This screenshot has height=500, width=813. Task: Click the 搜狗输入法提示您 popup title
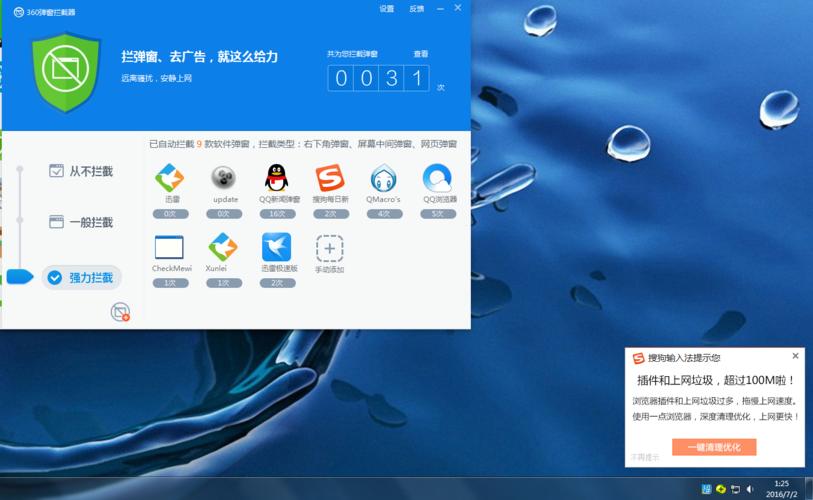point(684,358)
